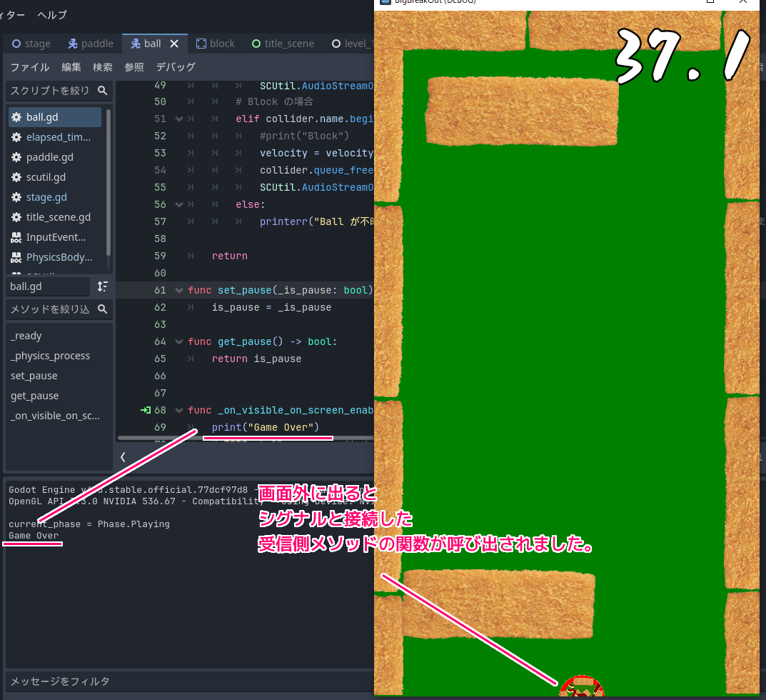Click the gear icon beside paddle.gd
This screenshot has height=700, width=766.
click(x=16, y=157)
